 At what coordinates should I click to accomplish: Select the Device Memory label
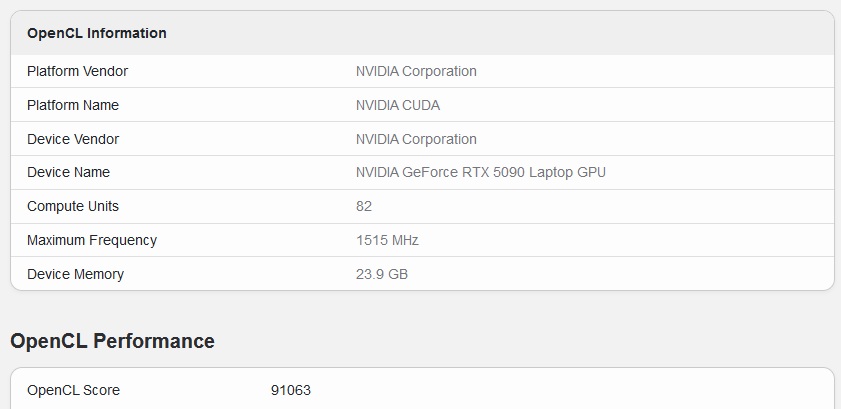(76, 274)
